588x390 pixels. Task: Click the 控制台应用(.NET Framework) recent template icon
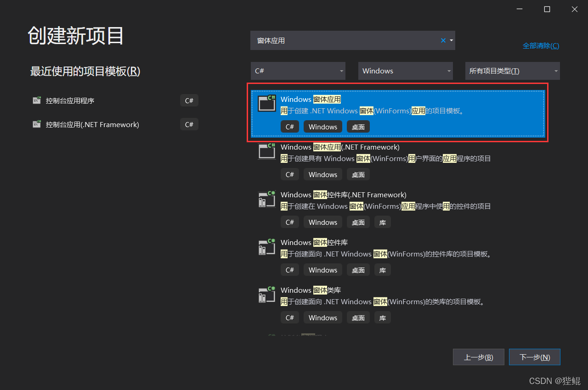[x=36, y=124]
